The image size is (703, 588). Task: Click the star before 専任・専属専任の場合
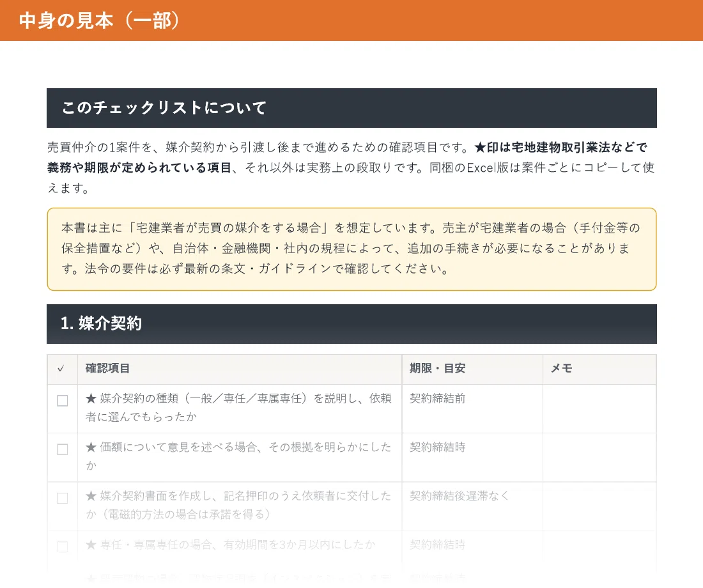coord(91,545)
